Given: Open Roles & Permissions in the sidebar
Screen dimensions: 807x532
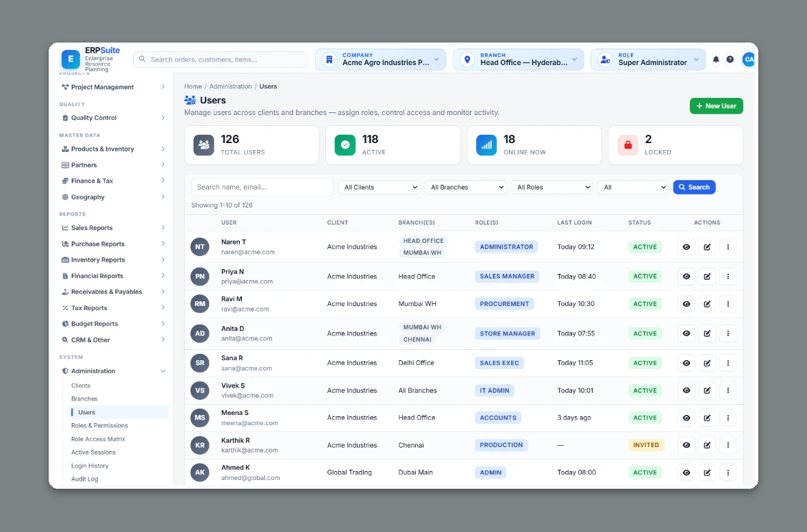Looking at the screenshot, I should tap(99, 425).
